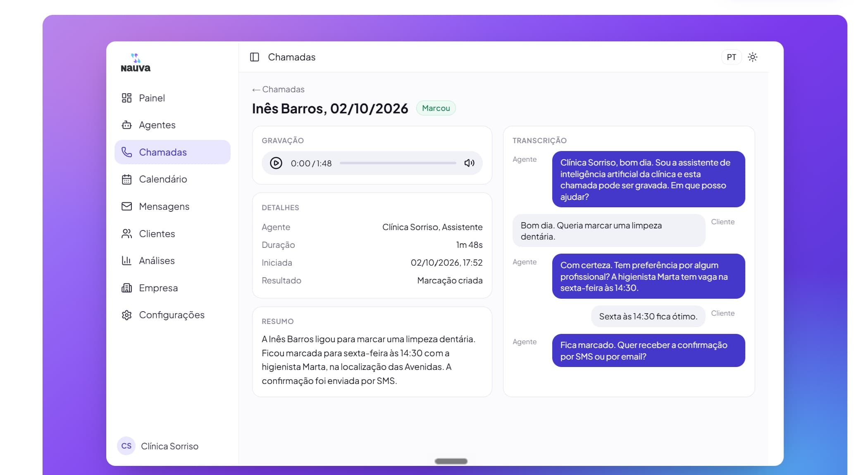This screenshot has width=868, height=475.
Task: Click the 0:00 / 1:48 time display
Action: click(311, 163)
